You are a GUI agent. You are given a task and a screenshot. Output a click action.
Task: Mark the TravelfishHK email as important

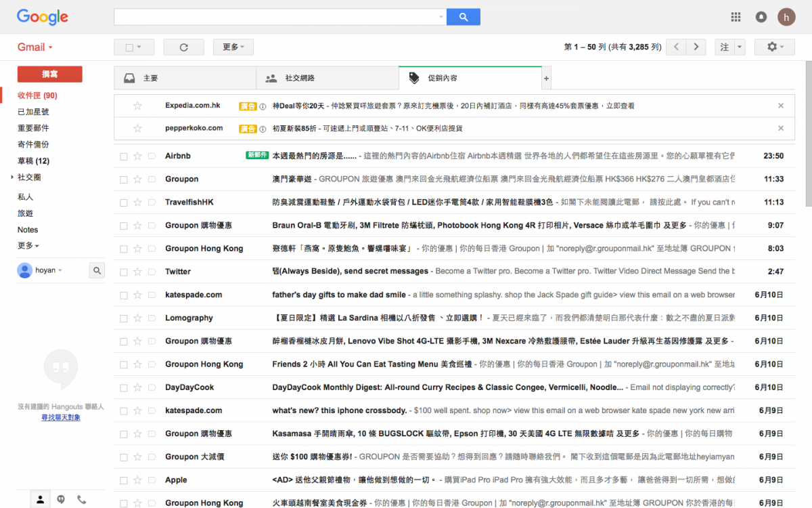point(152,203)
